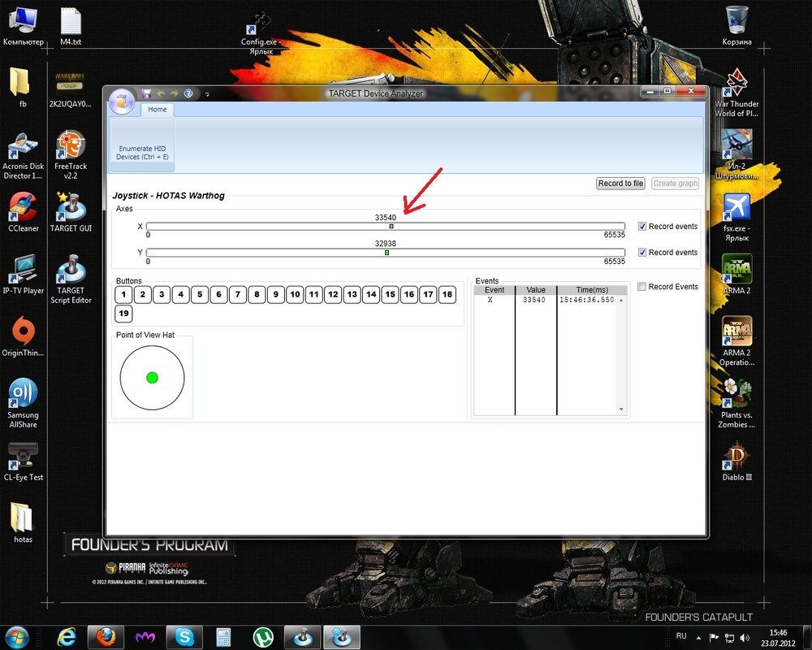The width and height of the screenshot is (812, 650).
Task: Click the save icon in the quick access toolbar
Action: click(x=146, y=93)
